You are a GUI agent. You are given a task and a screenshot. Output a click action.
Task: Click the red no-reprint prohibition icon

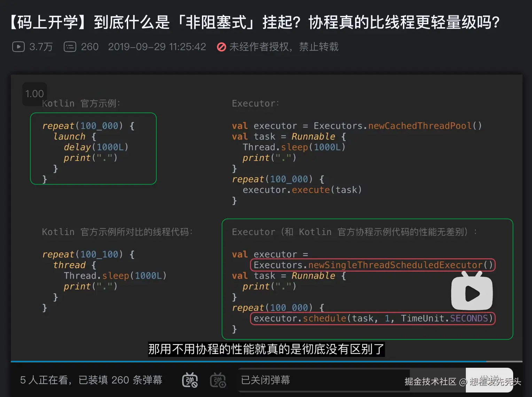click(x=221, y=47)
